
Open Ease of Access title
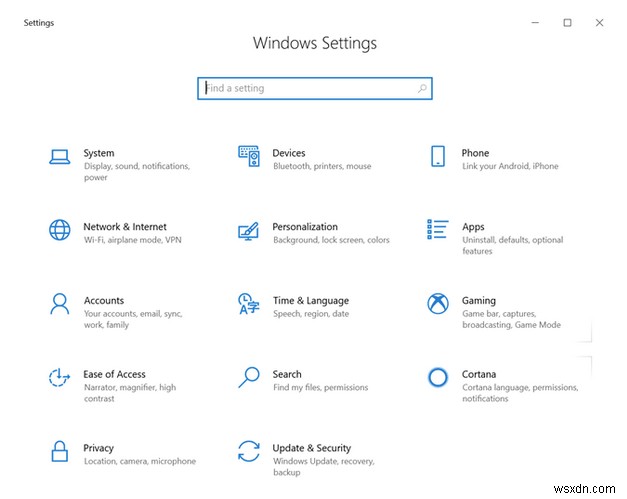point(114,374)
